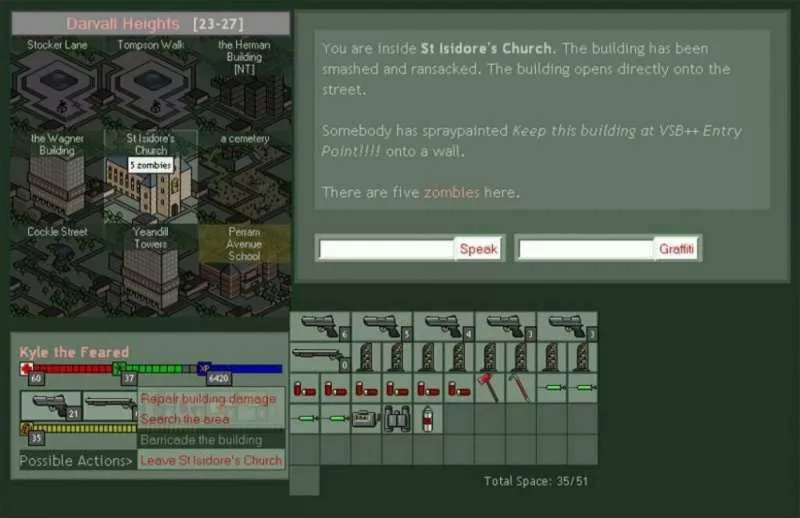
Task: Use the syringe beside the radio item
Action: point(336,419)
